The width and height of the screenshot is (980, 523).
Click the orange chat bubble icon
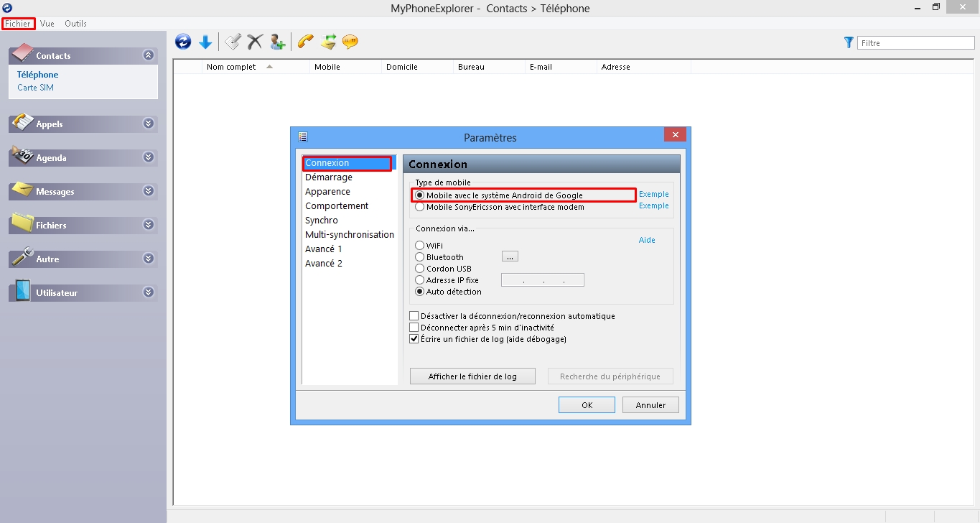pos(350,42)
